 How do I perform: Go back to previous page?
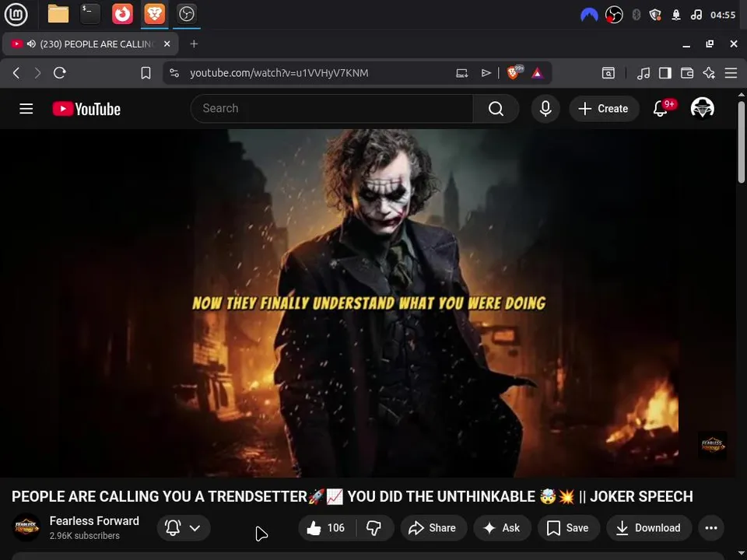coord(16,73)
